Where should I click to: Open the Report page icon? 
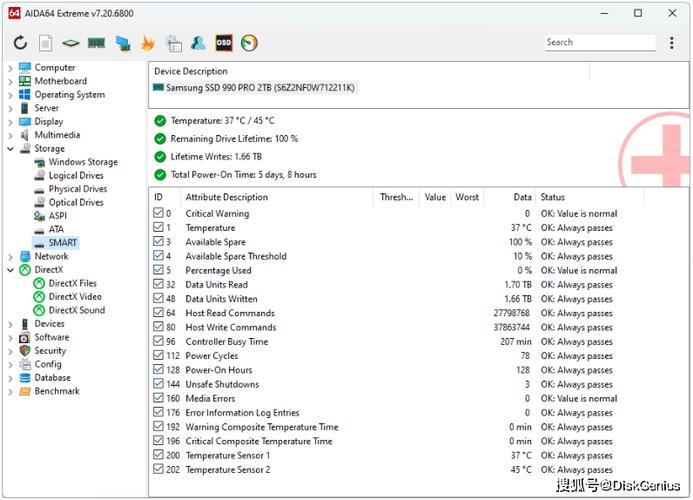(x=45, y=43)
